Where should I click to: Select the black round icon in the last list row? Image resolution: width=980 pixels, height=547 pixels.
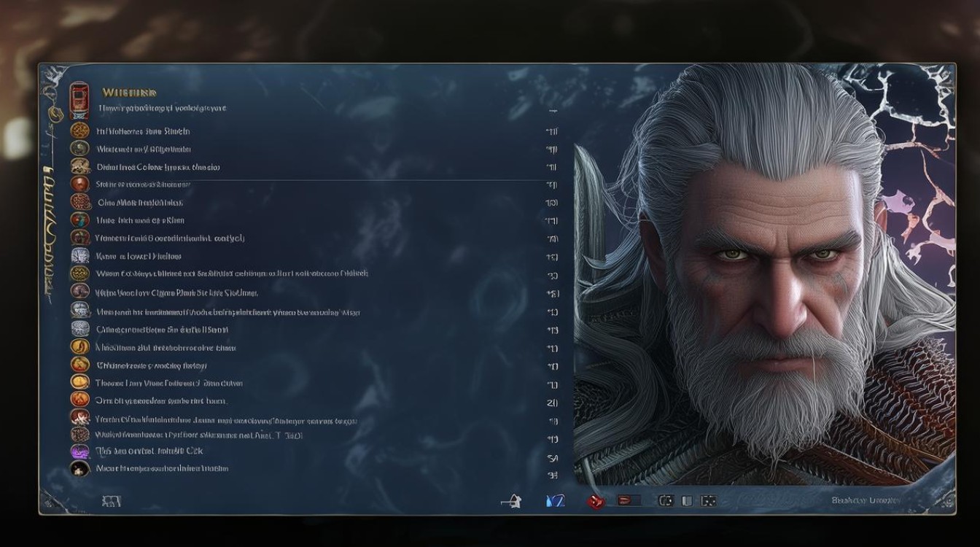tap(79, 469)
